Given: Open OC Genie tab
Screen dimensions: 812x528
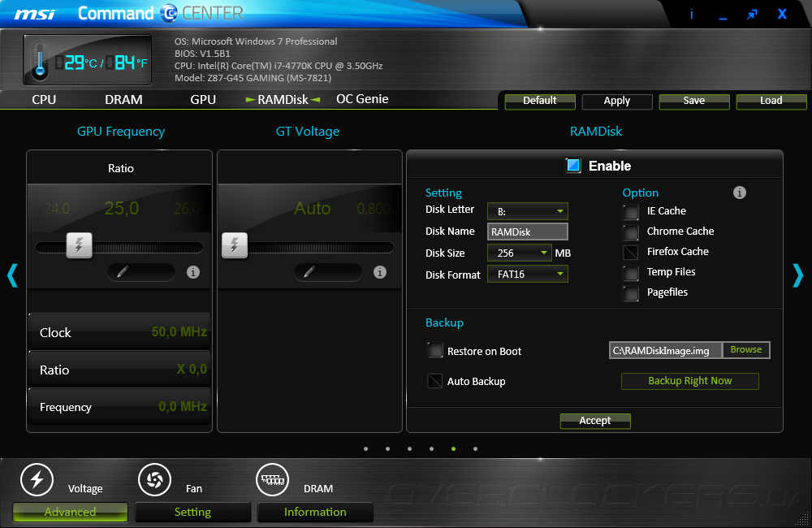Looking at the screenshot, I should click(362, 99).
